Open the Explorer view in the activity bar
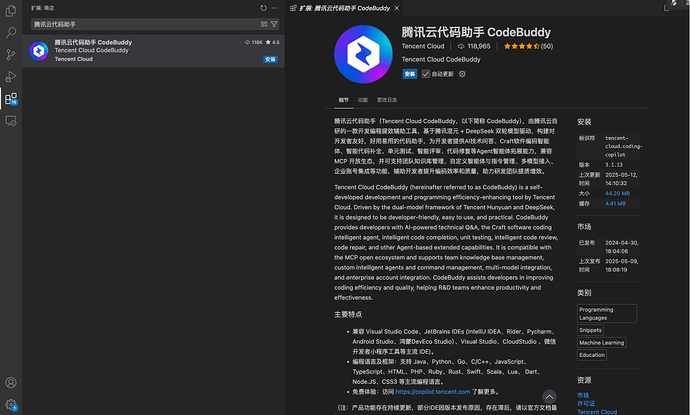 (x=11, y=11)
